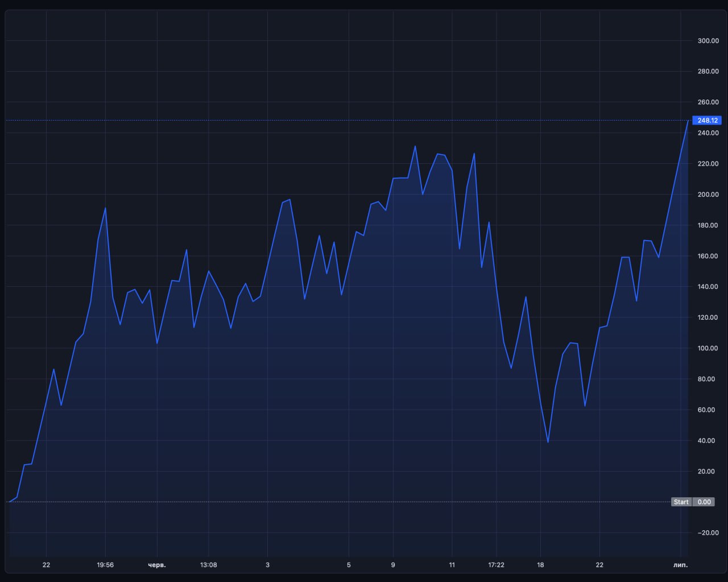Click the 100.00 price axis label
728x582 pixels.
(708, 348)
